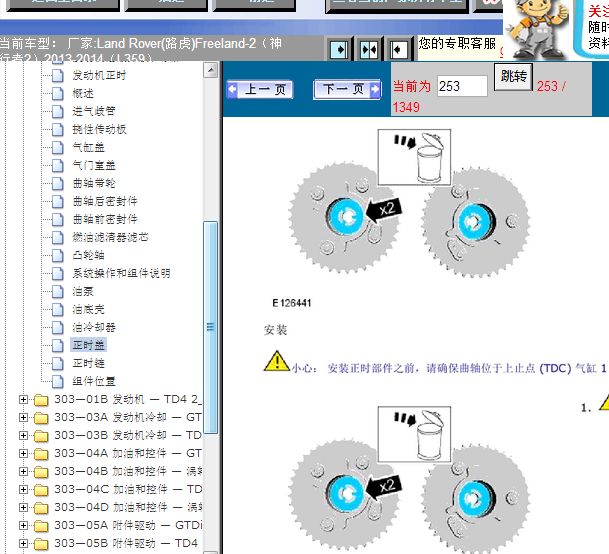The height and width of the screenshot is (554, 609).
Task: Open the 曲轴带轮 document
Action: (x=94, y=183)
